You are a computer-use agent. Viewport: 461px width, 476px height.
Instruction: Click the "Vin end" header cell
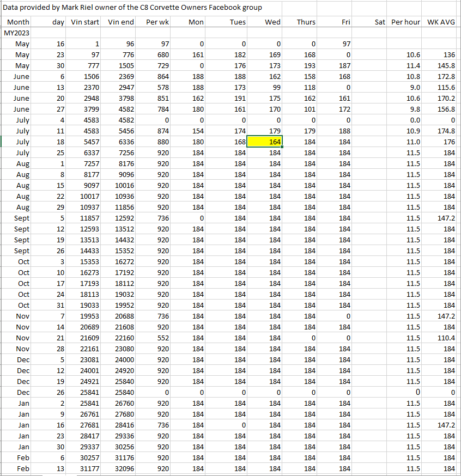click(121, 22)
